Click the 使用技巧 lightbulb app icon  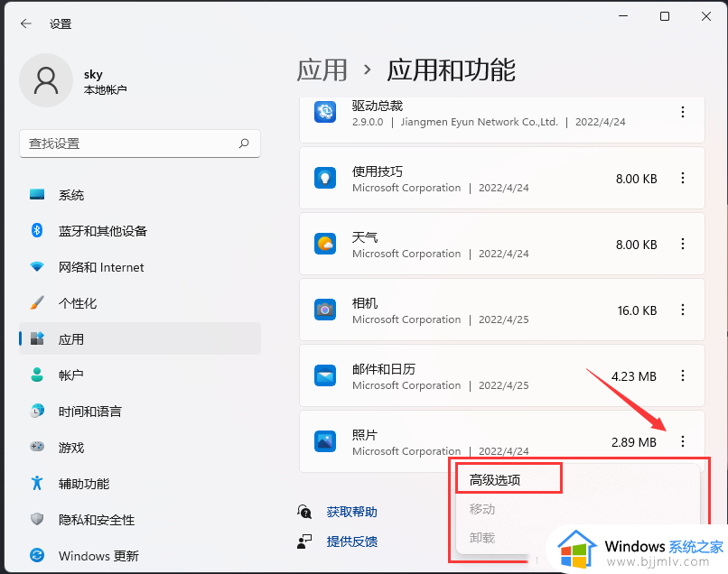point(325,178)
